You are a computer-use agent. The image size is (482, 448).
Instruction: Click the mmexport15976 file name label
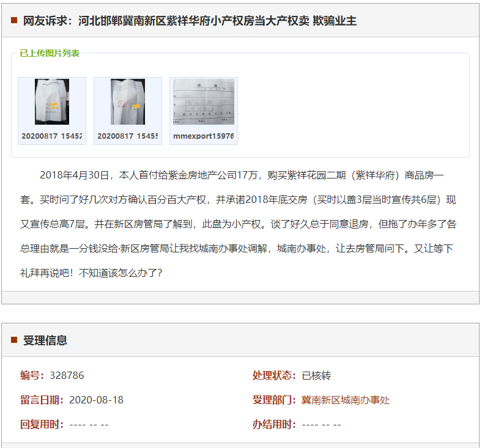pos(204,136)
